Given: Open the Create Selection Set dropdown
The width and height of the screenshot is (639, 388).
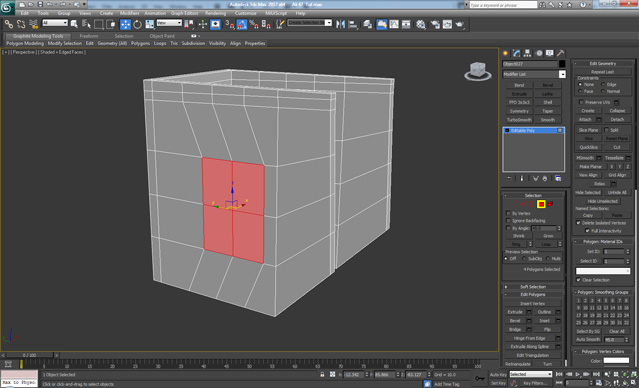Looking at the screenshot, I should coord(310,23).
